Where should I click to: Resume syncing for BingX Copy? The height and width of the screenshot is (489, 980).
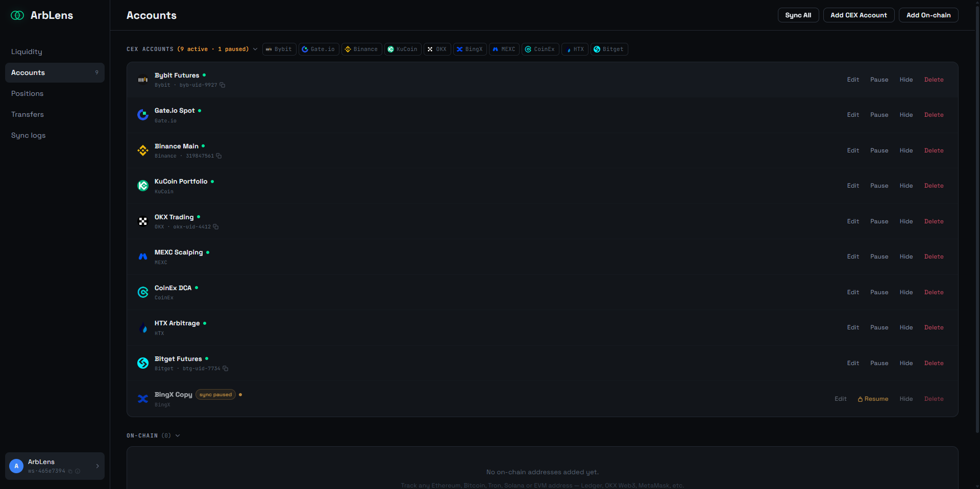click(x=873, y=399)
